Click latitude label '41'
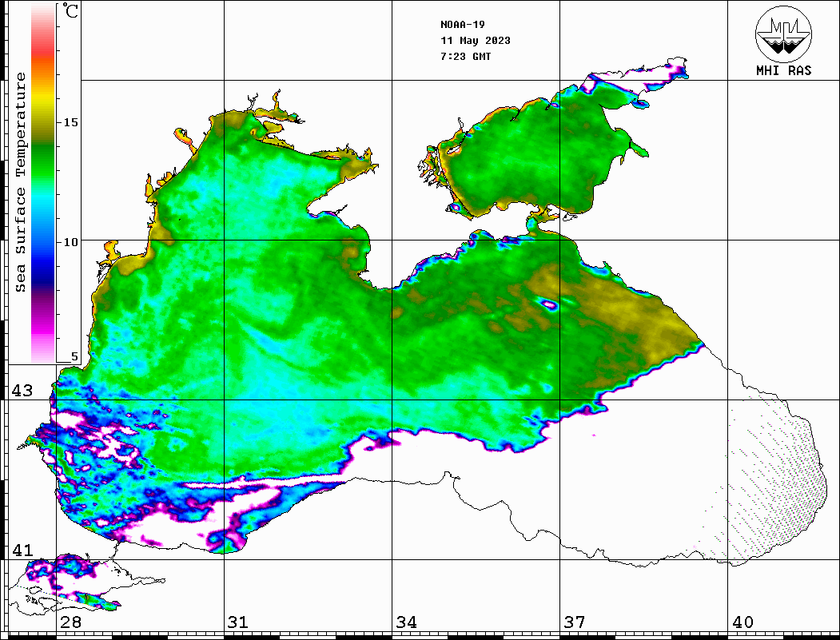Viewport: 840px width, 640px height. click(22, 551)
